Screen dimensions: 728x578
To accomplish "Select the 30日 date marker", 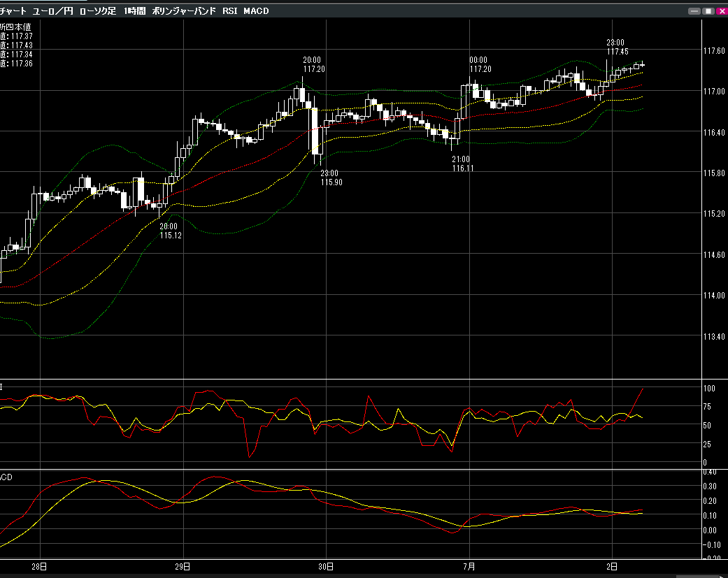I will pos(325,565).
